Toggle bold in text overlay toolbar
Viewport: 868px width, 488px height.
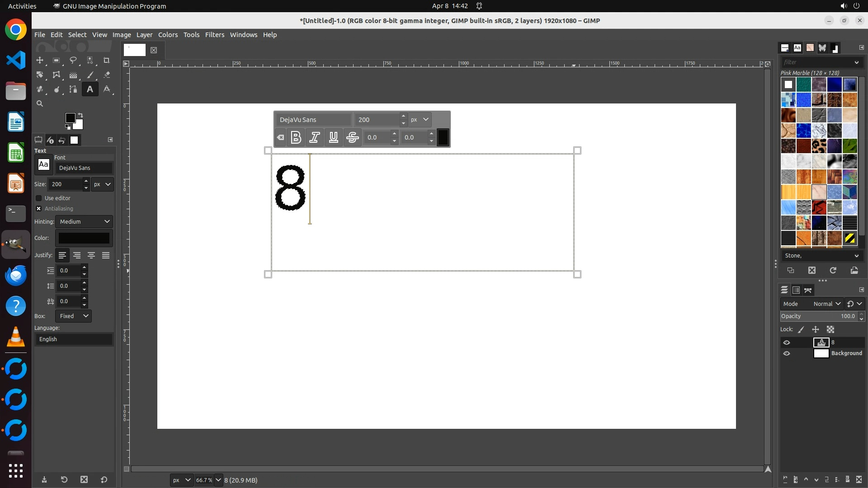(x=296, y=137)
